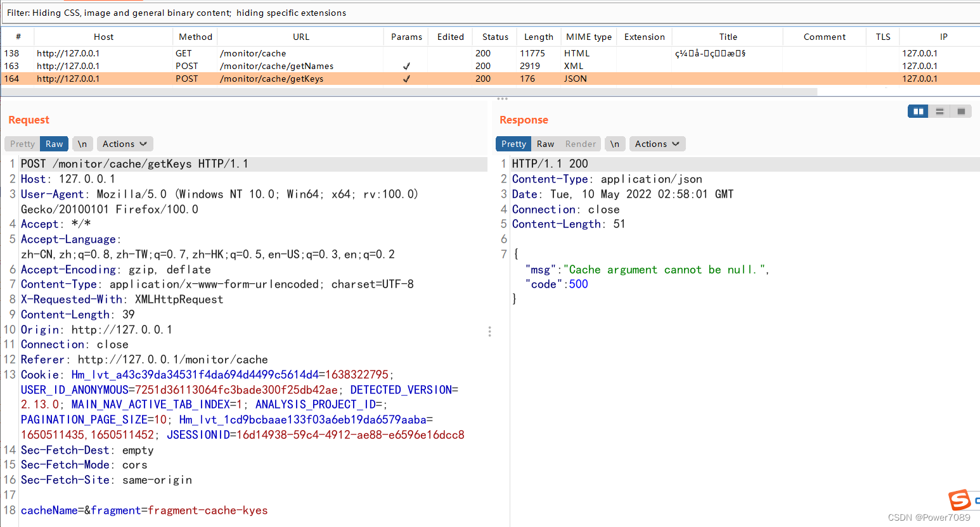Sort history by # column header
980x527 pixels.
coord(18,37)
